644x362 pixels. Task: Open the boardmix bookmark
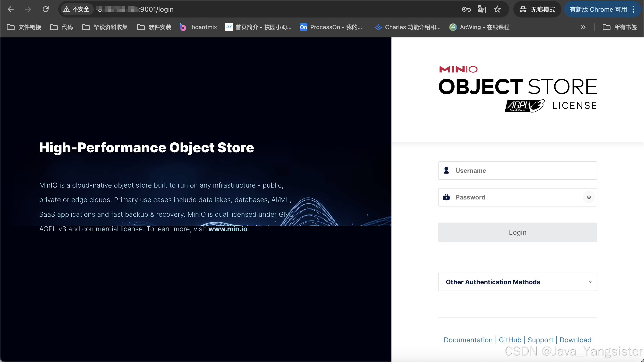[x=199, y=27]
